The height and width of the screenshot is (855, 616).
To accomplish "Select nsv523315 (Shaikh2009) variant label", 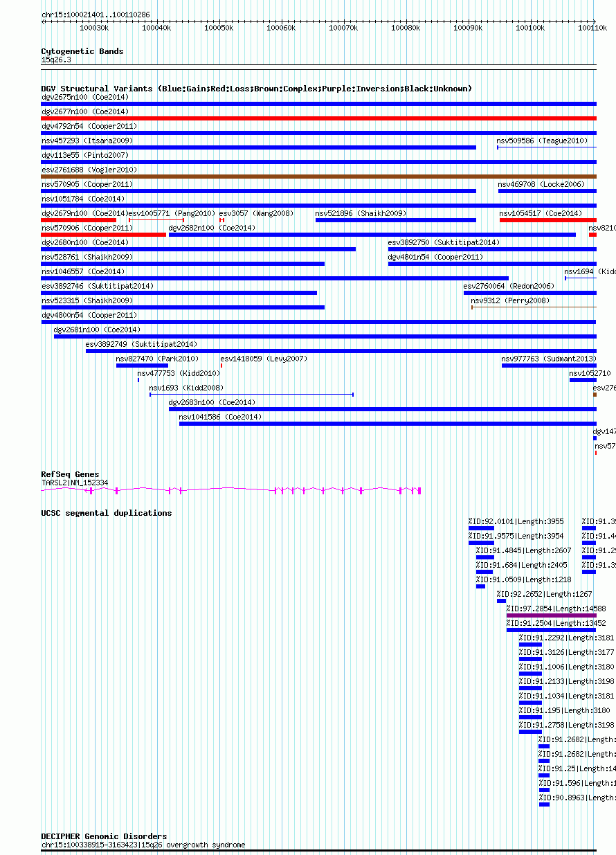I will point(87,300).
